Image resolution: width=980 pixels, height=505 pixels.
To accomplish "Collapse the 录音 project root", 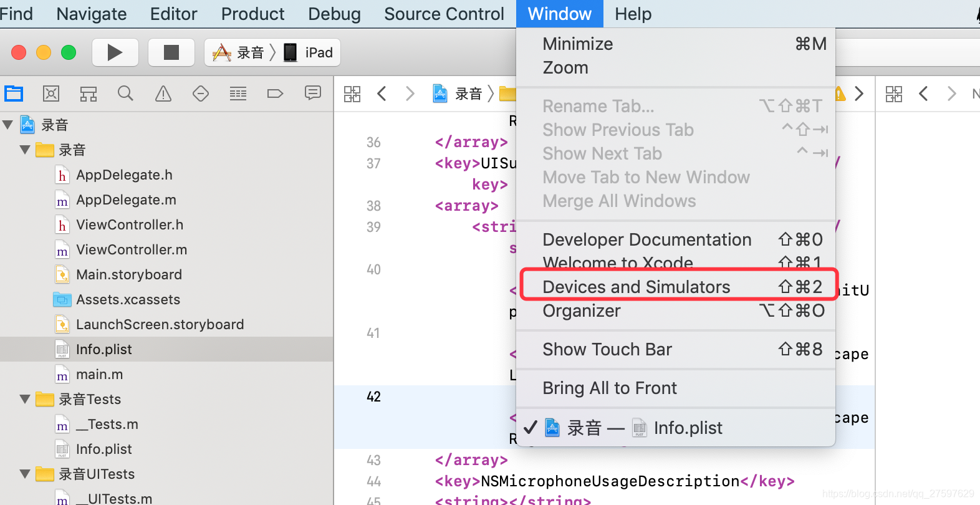I will [8, 125].
